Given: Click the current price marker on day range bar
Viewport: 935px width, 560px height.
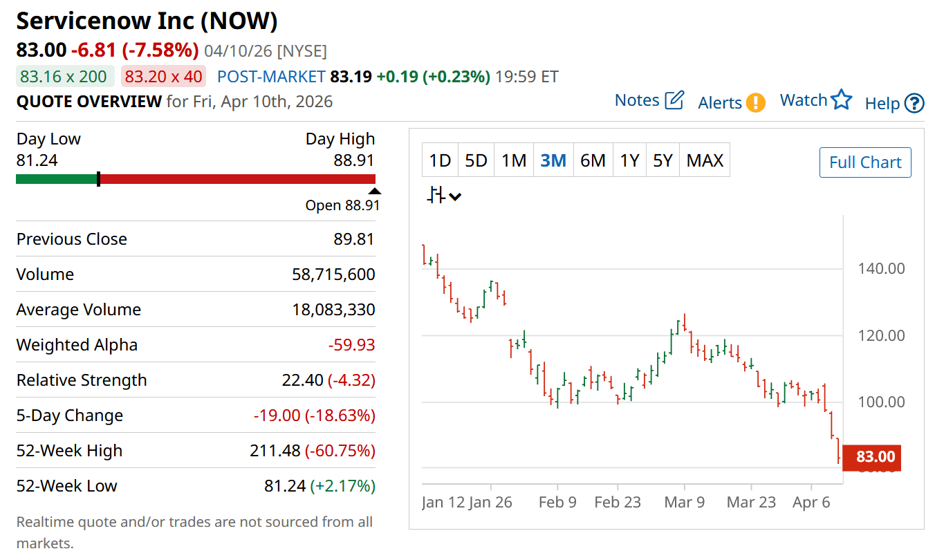Looking at the screenshot, I should tap(98, 179).
